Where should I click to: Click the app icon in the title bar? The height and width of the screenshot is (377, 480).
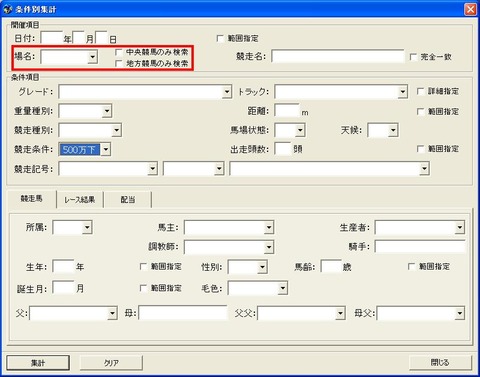coord(8,9)
